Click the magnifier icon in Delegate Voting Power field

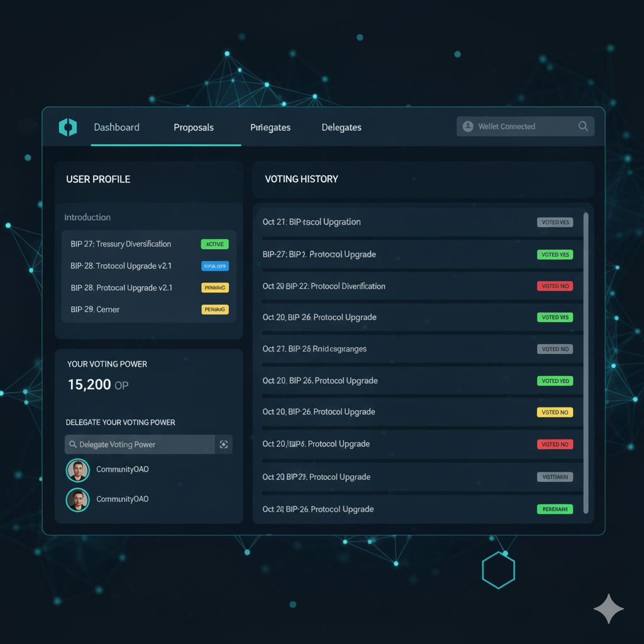point(74,444)
